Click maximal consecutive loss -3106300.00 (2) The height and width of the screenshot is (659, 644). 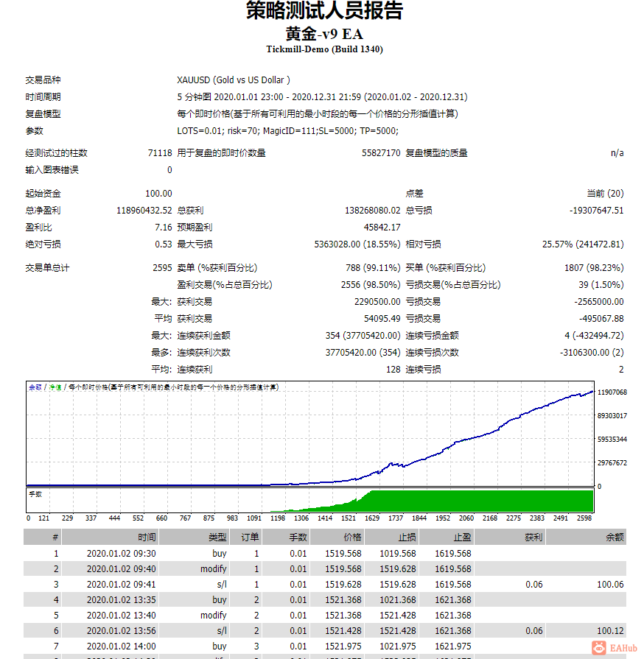pos(592,353)
